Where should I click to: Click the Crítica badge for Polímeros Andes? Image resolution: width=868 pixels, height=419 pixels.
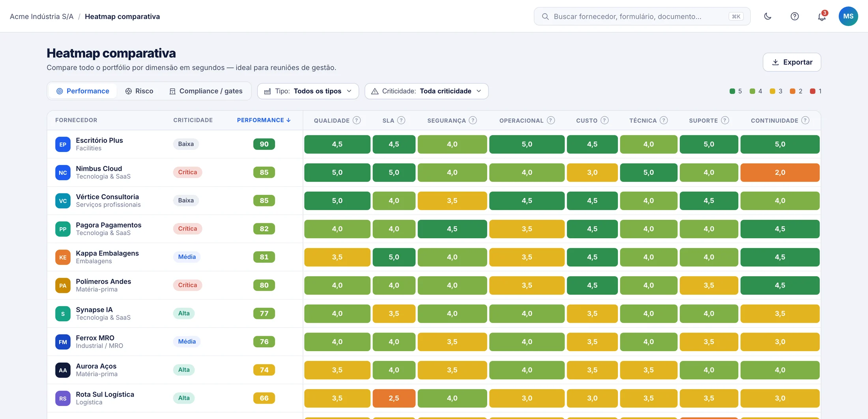[187, 285]
